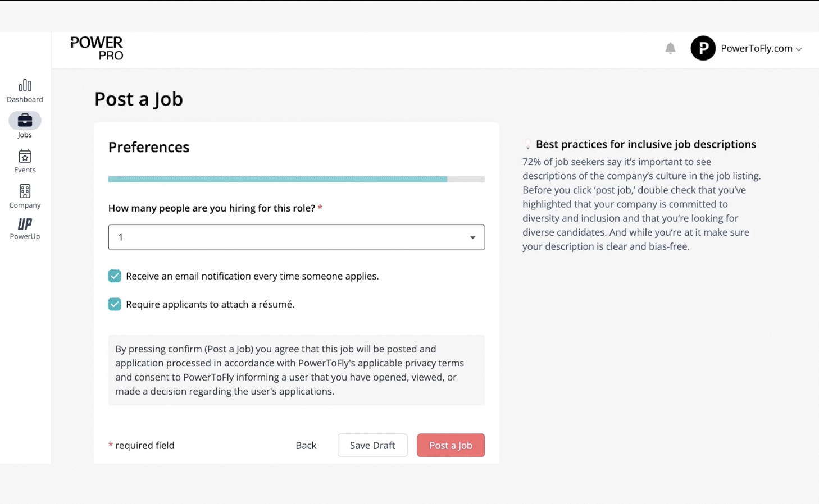
Task: Click the Preferences progress bar
Action: pos(297,180)
